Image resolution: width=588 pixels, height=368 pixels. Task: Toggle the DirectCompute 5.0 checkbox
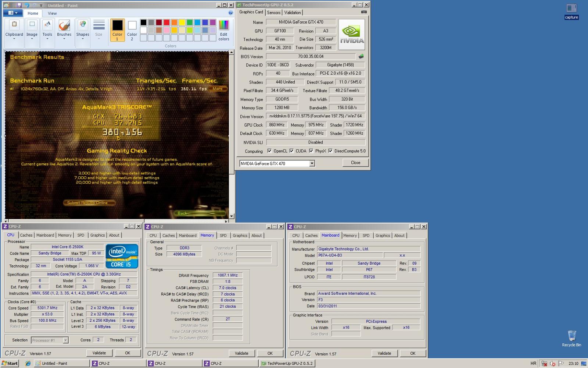click(x=330, y=151)
